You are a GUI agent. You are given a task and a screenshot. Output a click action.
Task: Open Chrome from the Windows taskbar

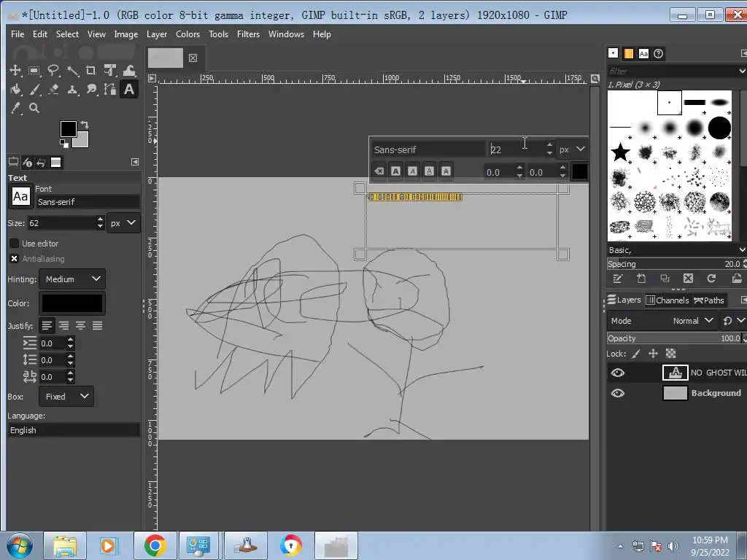pos(154,545)
